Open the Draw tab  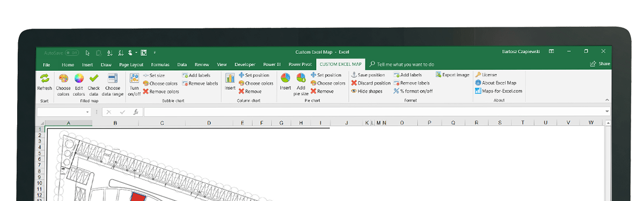pyautogui.click(x=106, y=64)
